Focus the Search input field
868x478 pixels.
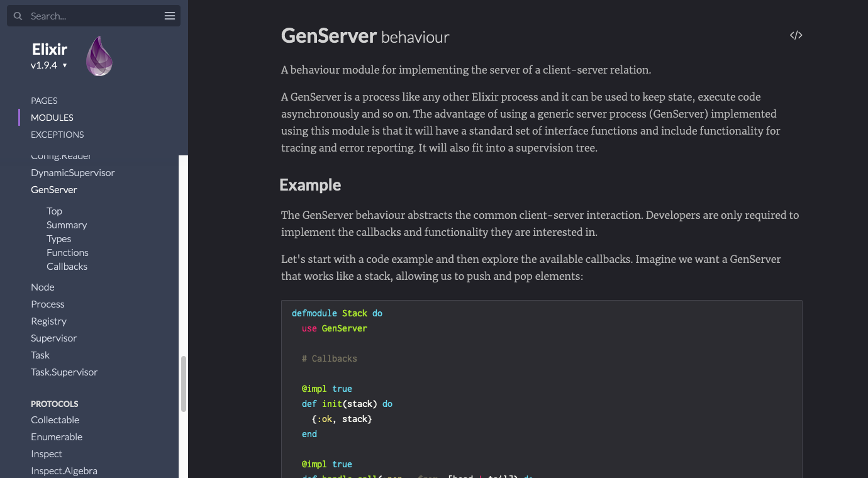[x=94, y=16]
